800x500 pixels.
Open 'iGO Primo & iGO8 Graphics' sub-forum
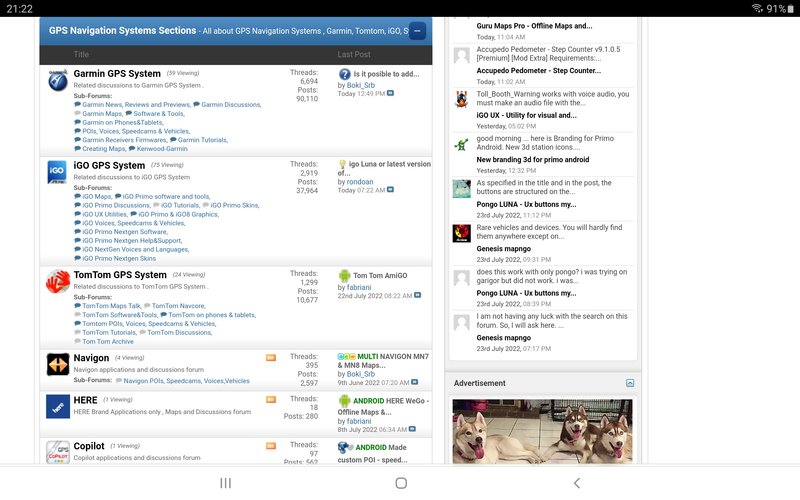[x=178, y=214]
